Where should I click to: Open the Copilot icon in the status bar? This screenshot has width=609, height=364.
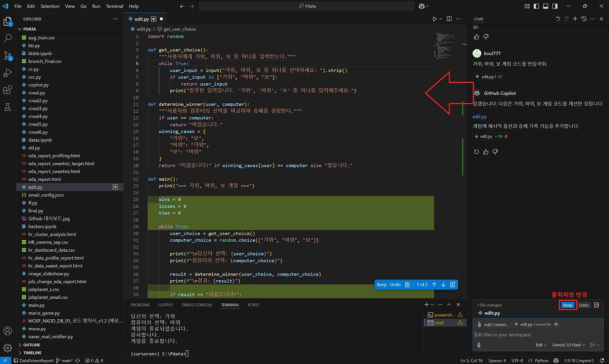(x=556, y=360)
